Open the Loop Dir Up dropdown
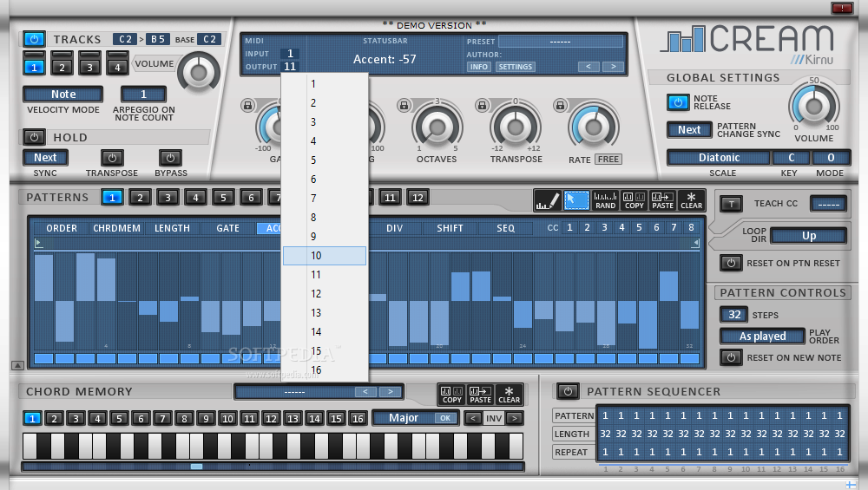 pyautogui.click(x=809, y=236)
